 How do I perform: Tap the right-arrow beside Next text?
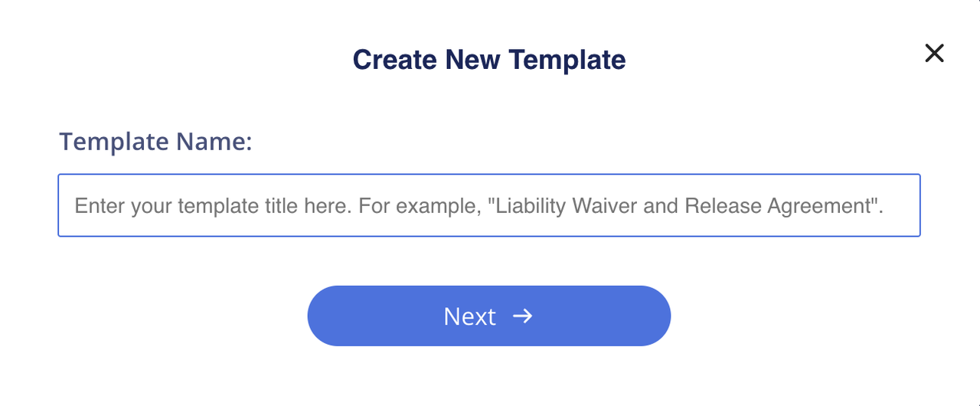[x=522, y=316]
